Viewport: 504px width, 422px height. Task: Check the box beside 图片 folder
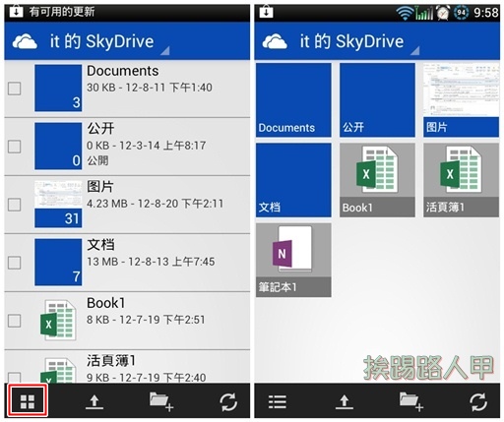click(x=15, y=205)
